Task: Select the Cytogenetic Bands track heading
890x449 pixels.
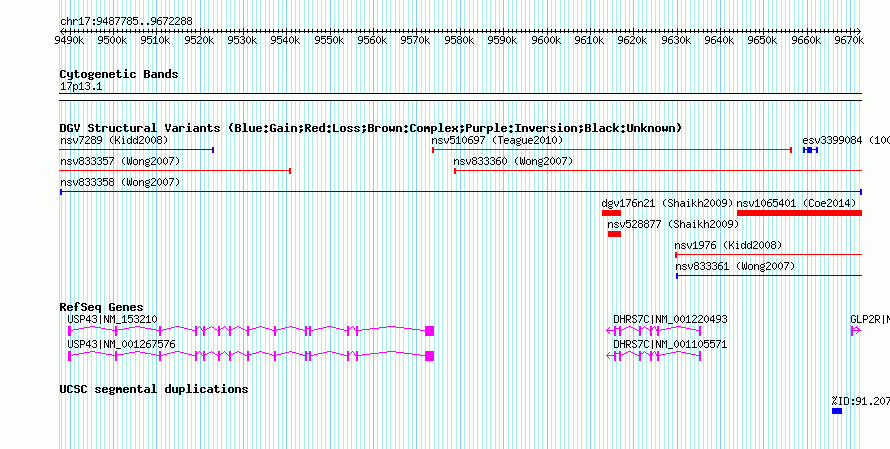Action: (x=119, y=74)
